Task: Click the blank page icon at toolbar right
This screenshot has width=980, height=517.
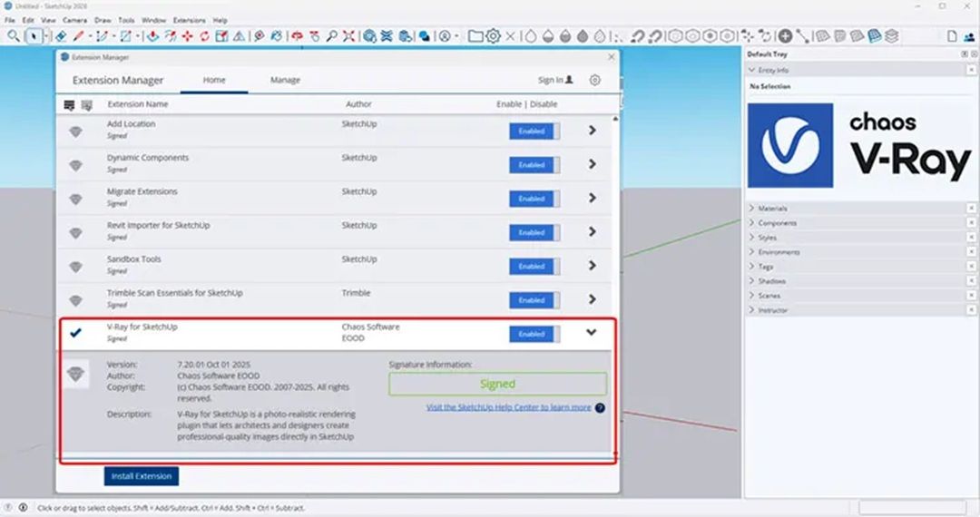Action: 952,36
